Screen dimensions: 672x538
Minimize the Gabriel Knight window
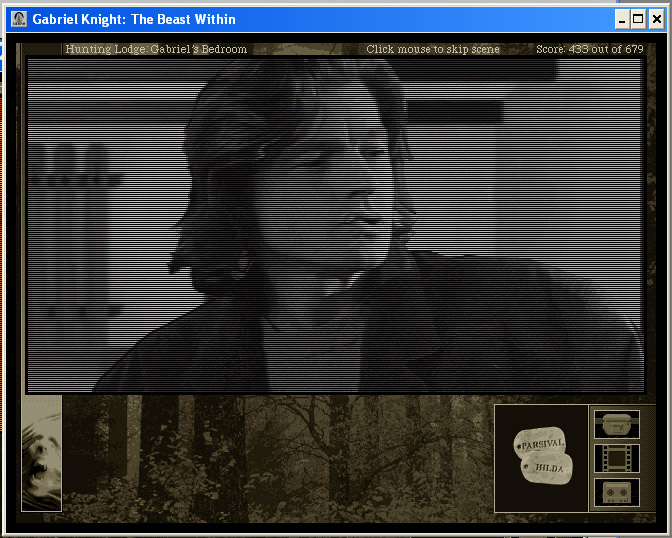622,19
